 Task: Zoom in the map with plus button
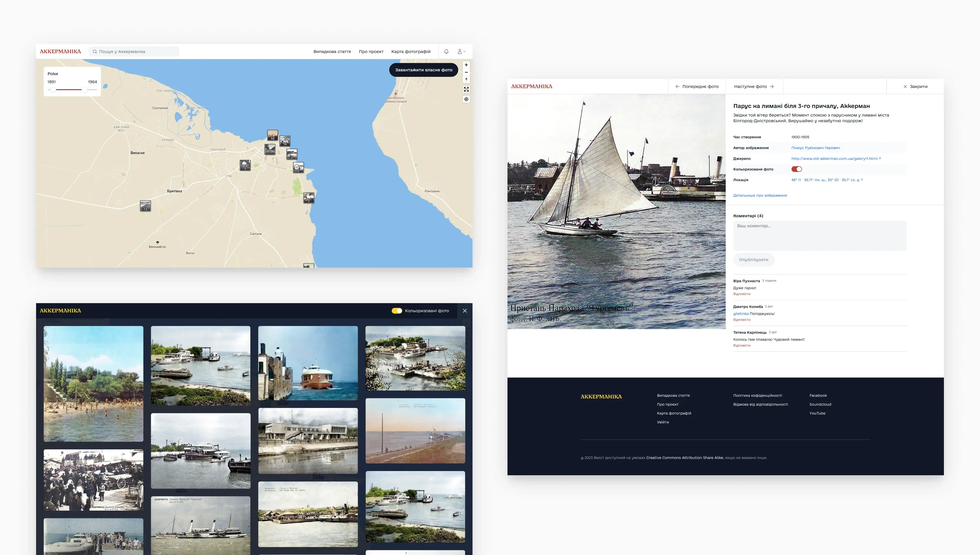(466, 65)
